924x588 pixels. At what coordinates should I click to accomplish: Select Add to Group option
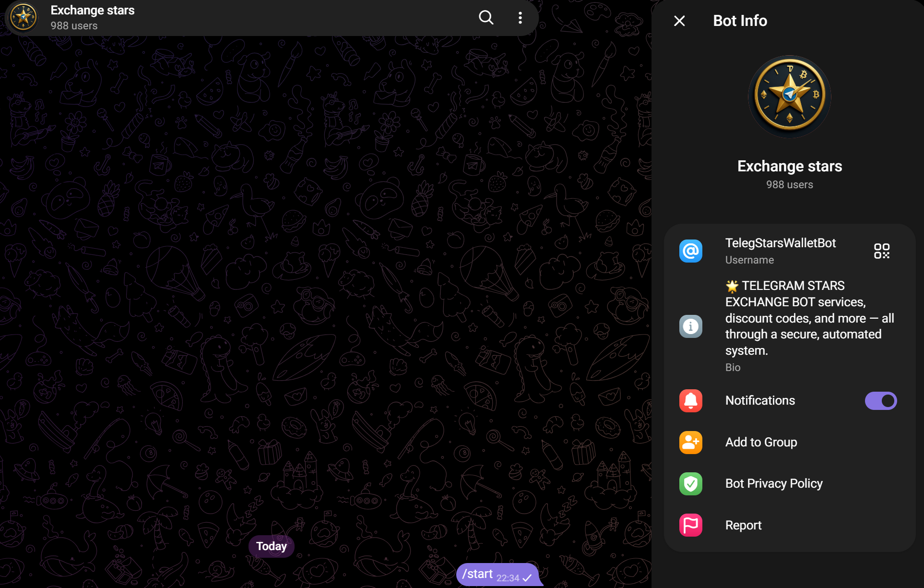[x=790, y=443]
